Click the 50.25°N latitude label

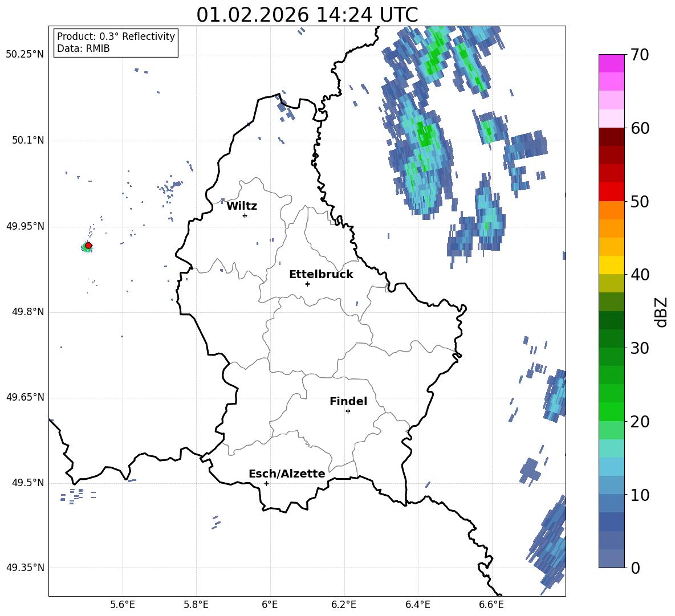pyautogui.click(x=25, y=55)
